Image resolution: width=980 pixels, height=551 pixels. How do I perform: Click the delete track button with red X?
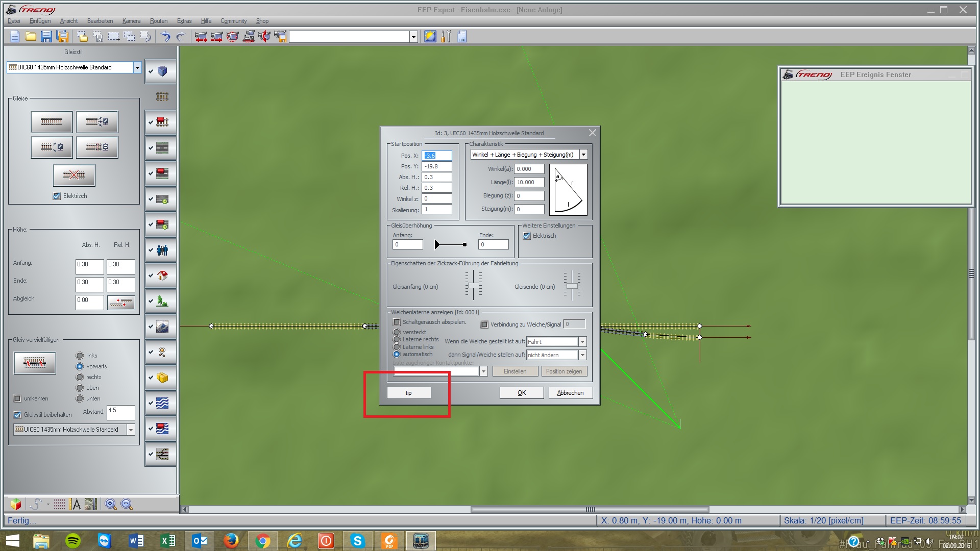click(74, 175)
